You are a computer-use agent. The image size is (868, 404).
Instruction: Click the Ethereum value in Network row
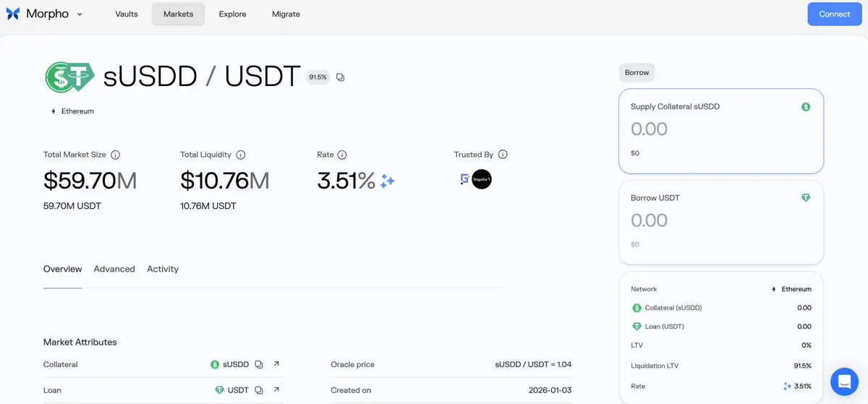791,289
